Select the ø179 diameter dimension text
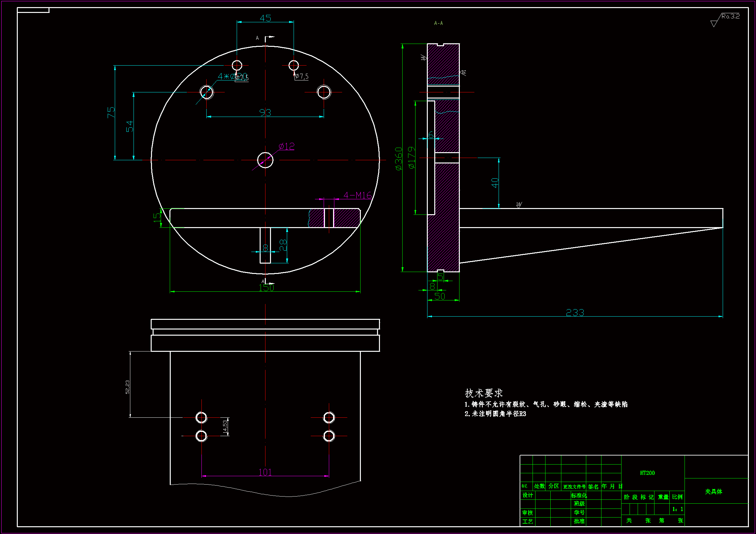The image size is (756, 534). click(412, 158)
